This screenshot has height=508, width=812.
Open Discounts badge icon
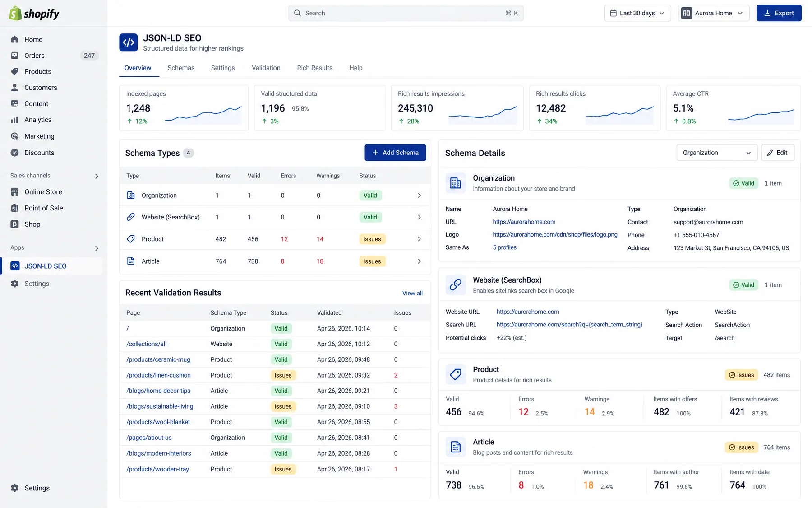(15, 153)
